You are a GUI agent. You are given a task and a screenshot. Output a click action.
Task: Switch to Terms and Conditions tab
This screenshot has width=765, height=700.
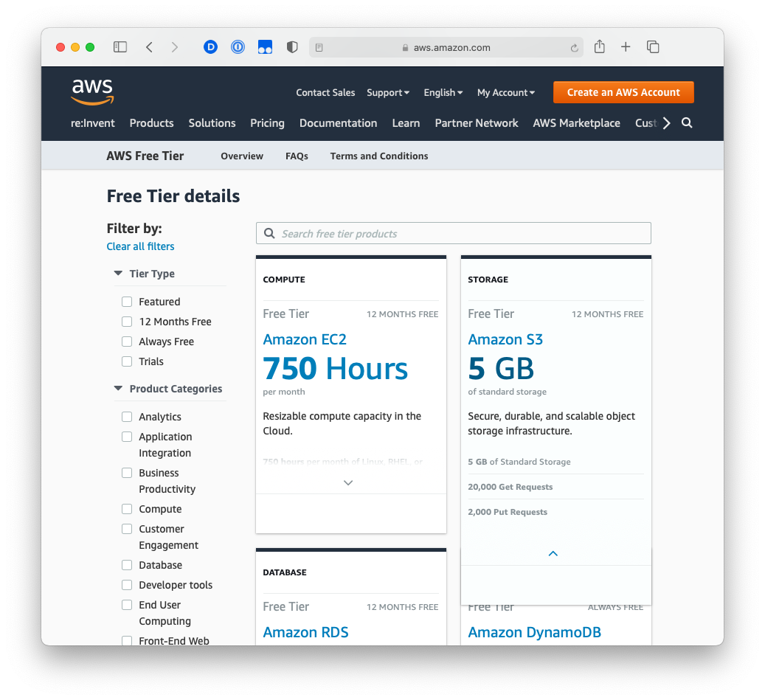(379, 156)
